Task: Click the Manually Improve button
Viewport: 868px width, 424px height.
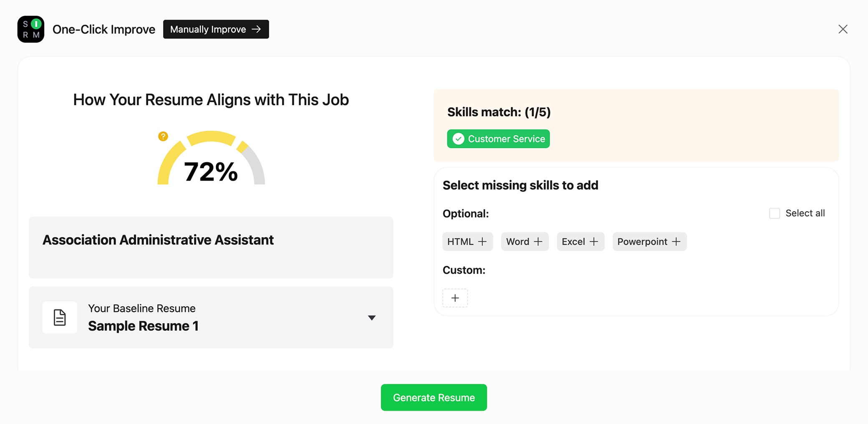Action: coord(216,29)
